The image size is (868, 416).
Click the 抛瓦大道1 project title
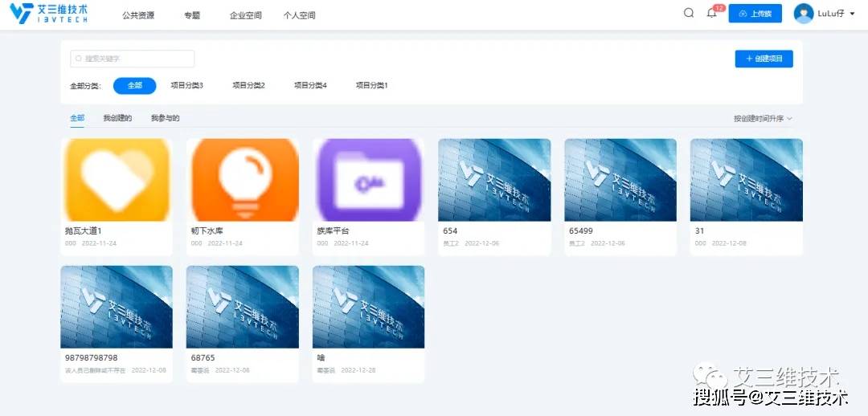[83, 230]
